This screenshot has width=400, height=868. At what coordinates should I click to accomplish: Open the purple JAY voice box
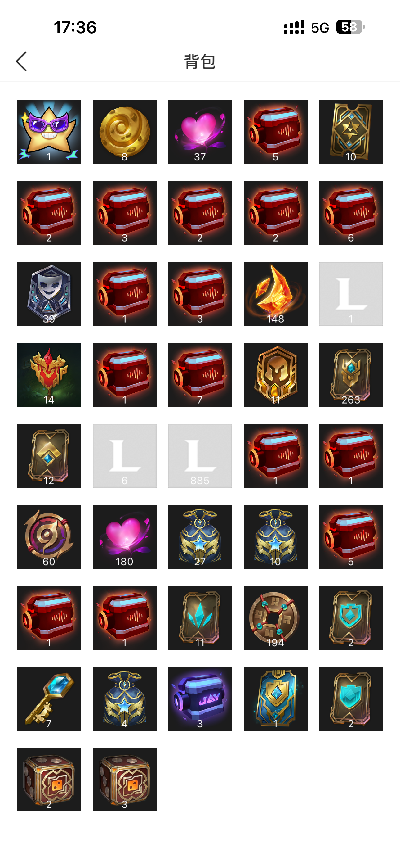200,699
